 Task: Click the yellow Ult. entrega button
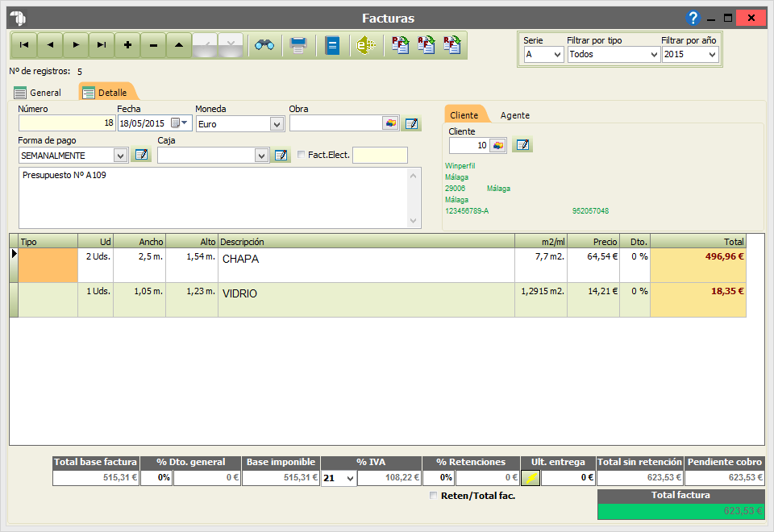[531, 478]
